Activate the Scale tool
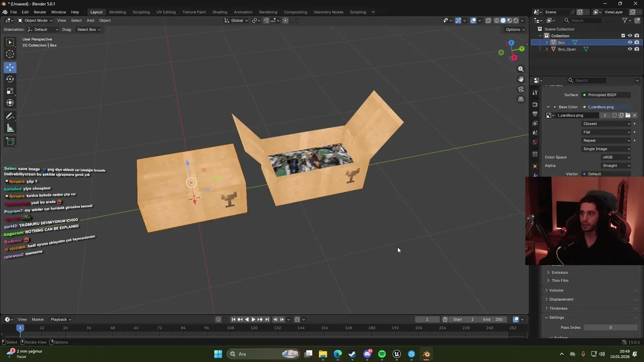644x362 pixels. (10, 91)
